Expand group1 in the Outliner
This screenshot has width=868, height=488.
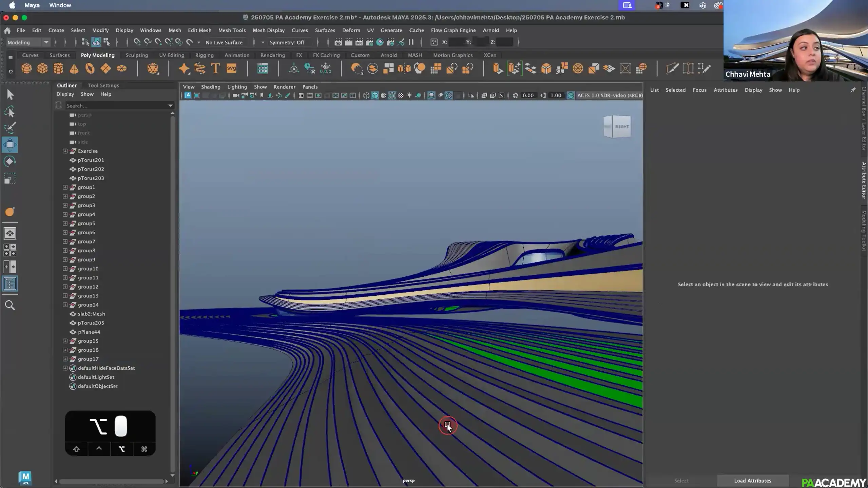(65, 187)
